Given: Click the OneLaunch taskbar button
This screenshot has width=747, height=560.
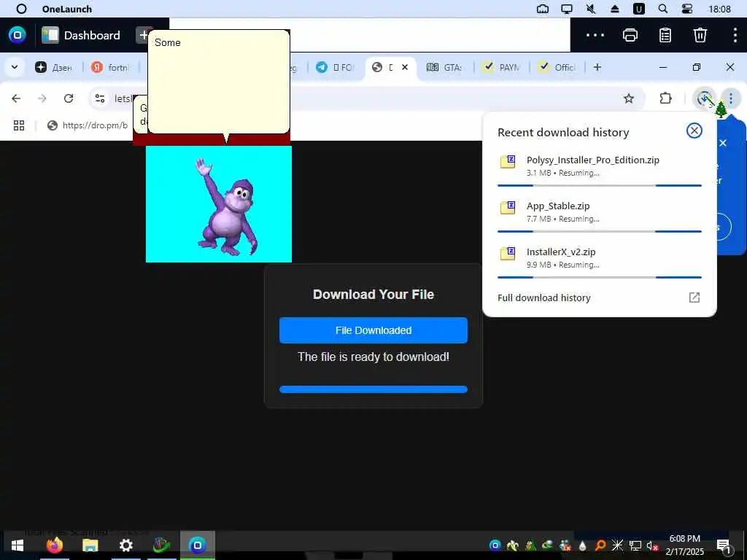Looking at the screenshot, I should pos(197,545).
